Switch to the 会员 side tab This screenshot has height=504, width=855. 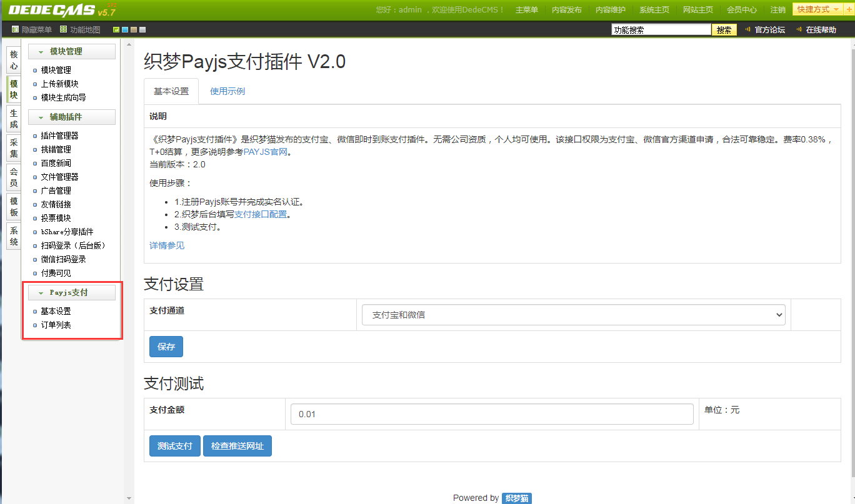tap(14, 177)
